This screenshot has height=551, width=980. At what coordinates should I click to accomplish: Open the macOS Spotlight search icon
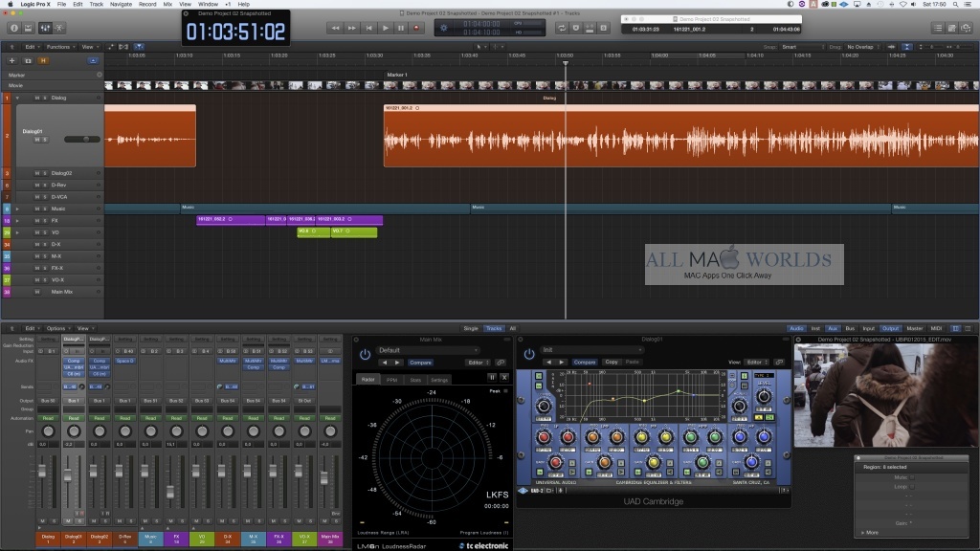point(956,4)
